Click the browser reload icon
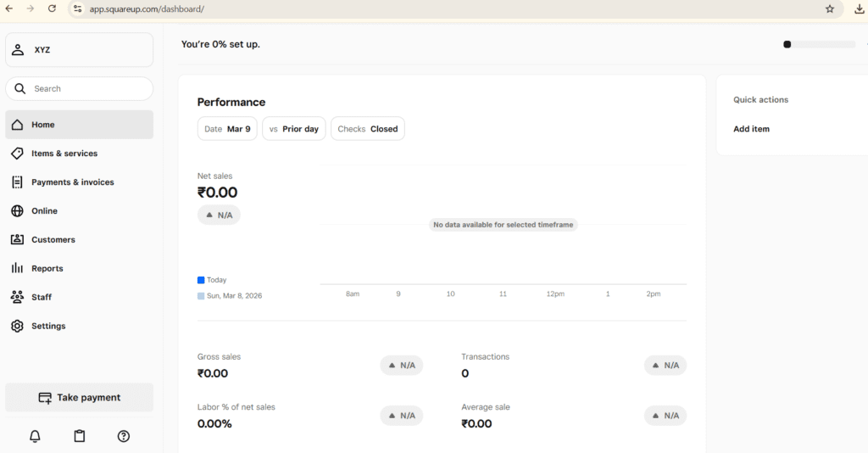Screen dimensions: 868x453 click(x=52, y=8)
